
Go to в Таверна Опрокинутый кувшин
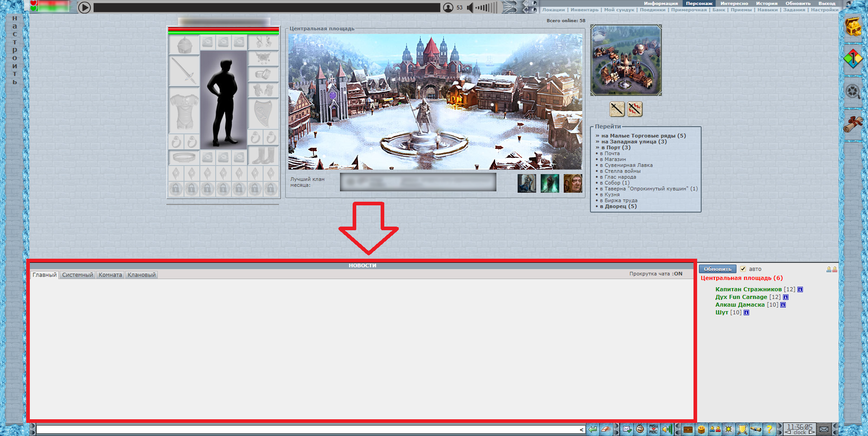[649, 189]
